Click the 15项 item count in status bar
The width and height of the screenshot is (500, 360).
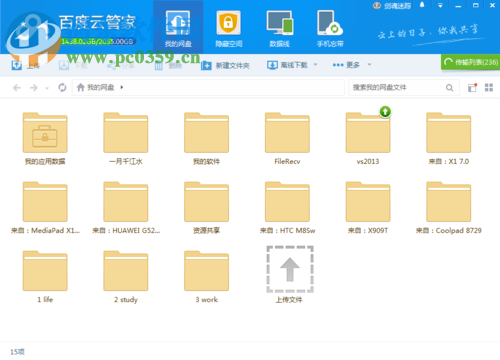click(x=17, y=352)
